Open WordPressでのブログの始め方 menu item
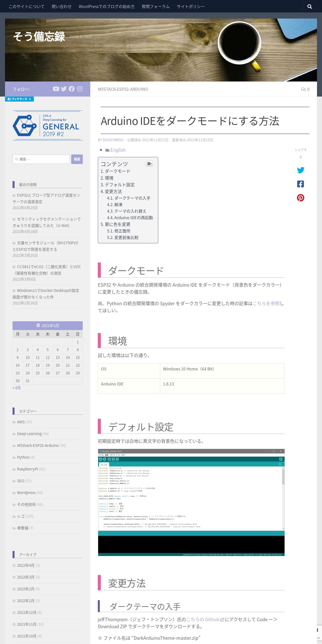Screen dimensions: 322x644 click(107, 7)
